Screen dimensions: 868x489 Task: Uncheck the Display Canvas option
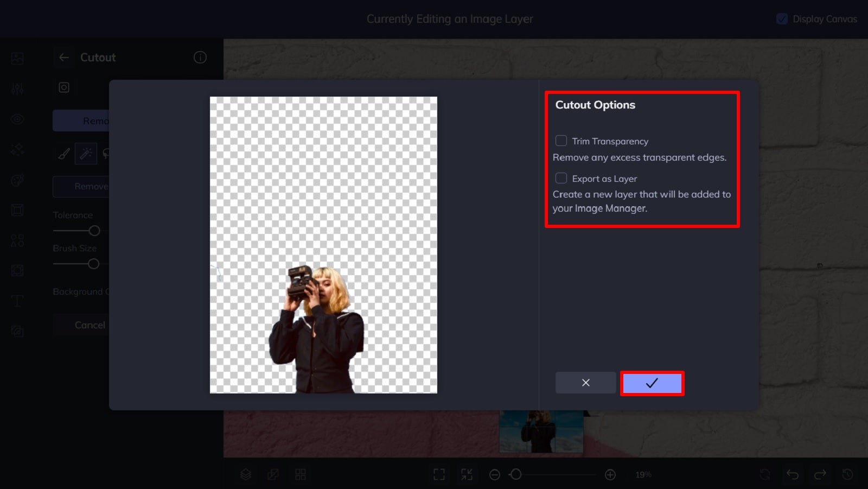[782, 18]
